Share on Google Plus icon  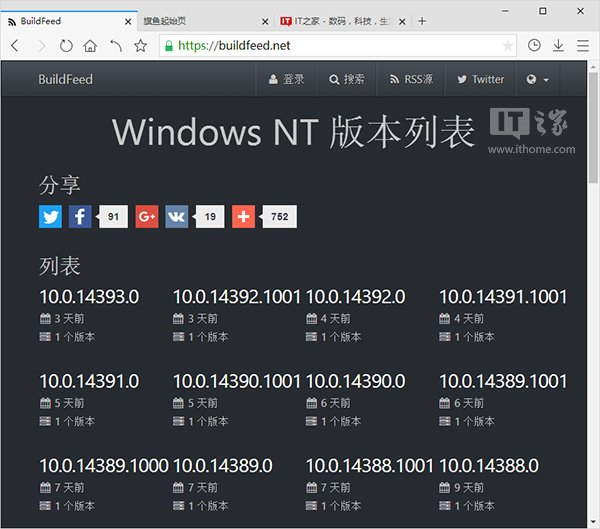click(147, 216)
